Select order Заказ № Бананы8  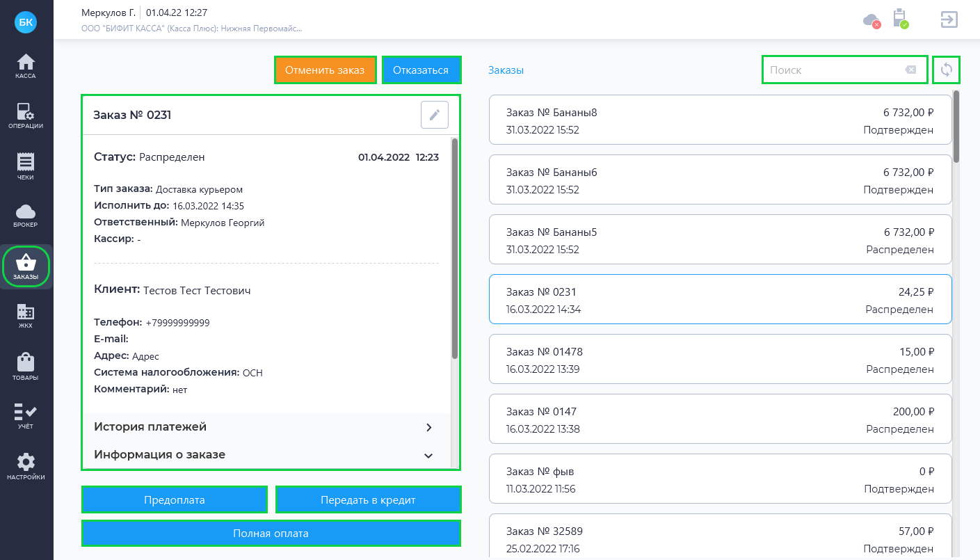tap(720, 120)
